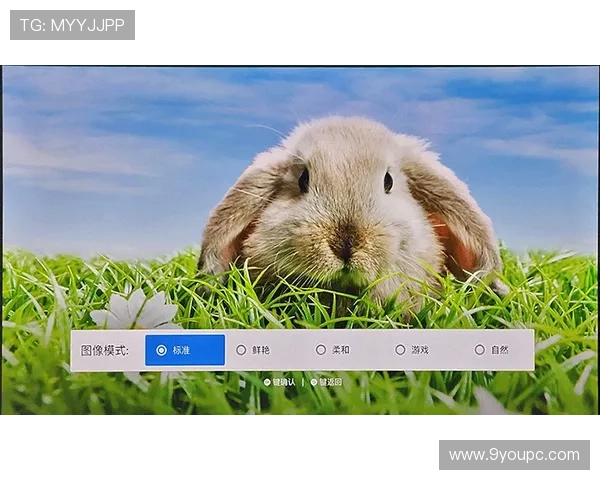
Task: Open the www.9youpc.com watermark link
Action: click(x=513, y=455)
